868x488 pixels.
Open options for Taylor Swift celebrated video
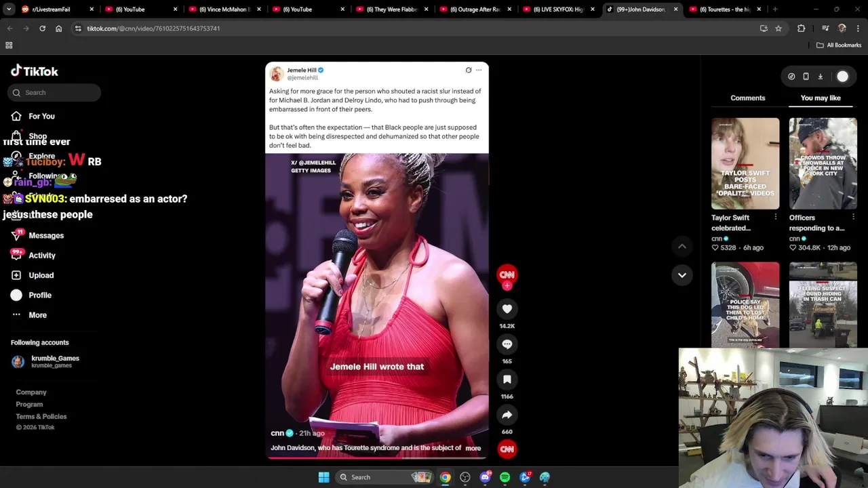[x=775, y=217]
